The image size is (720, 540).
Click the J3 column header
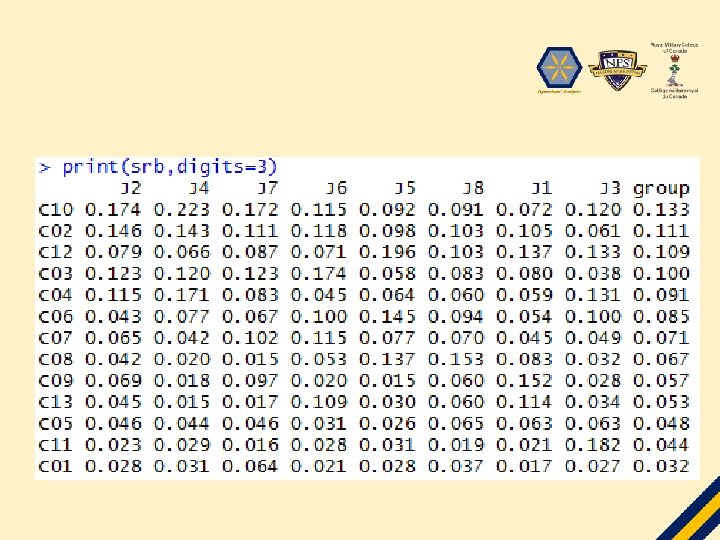point(611,188)
